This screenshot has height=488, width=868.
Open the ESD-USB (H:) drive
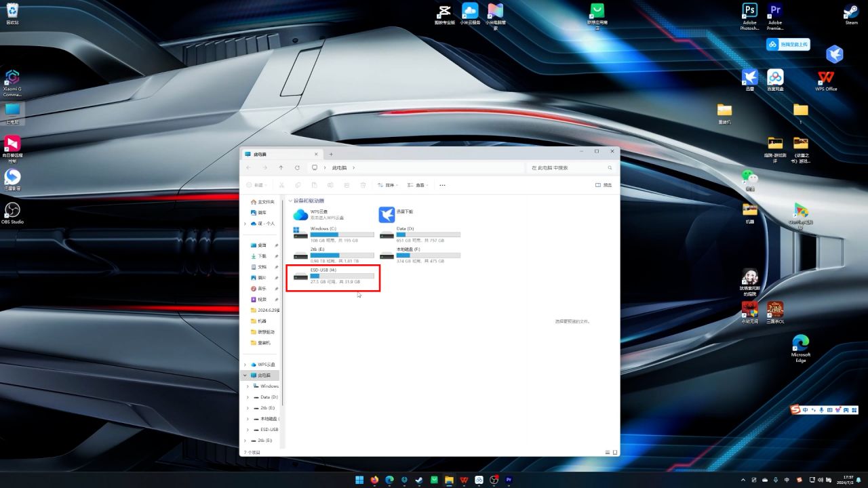click(333, 277)
